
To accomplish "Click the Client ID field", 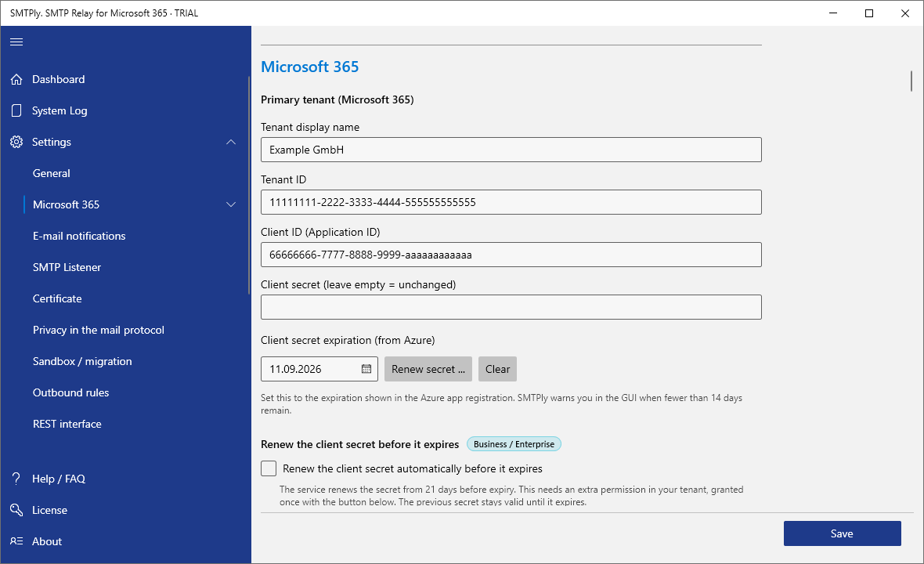I will pos(511,255).
